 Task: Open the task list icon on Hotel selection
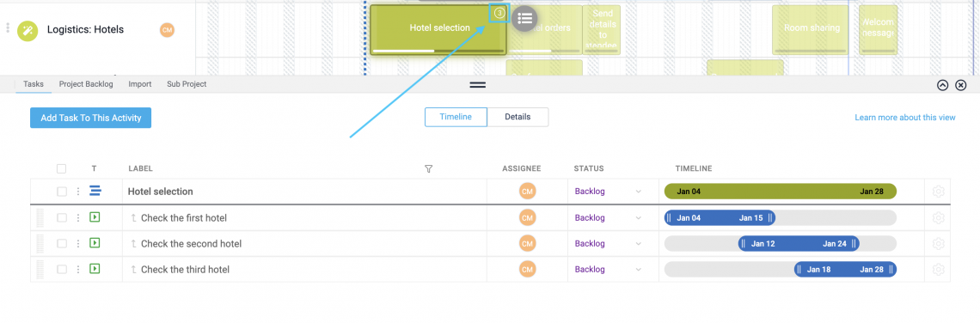524,19
